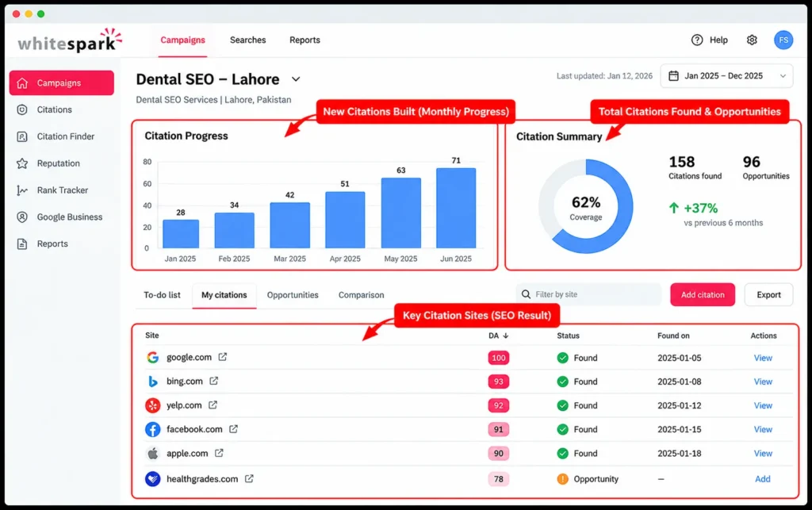The image size is (812, 510).
Task: Open the Reports top menu
Action: [x=304, y=40]
